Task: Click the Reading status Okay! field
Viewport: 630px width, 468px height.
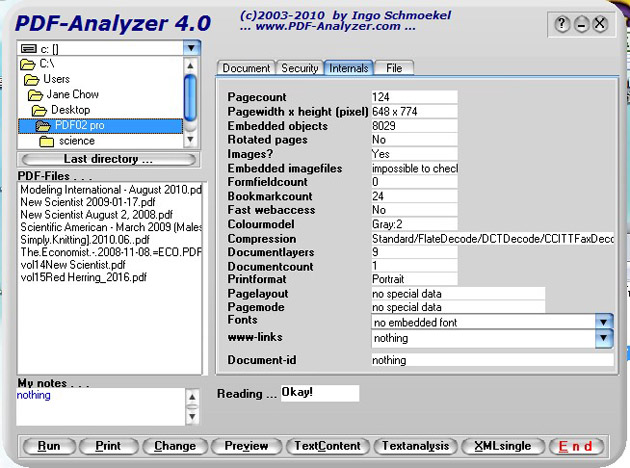Action: coord(320,393)
